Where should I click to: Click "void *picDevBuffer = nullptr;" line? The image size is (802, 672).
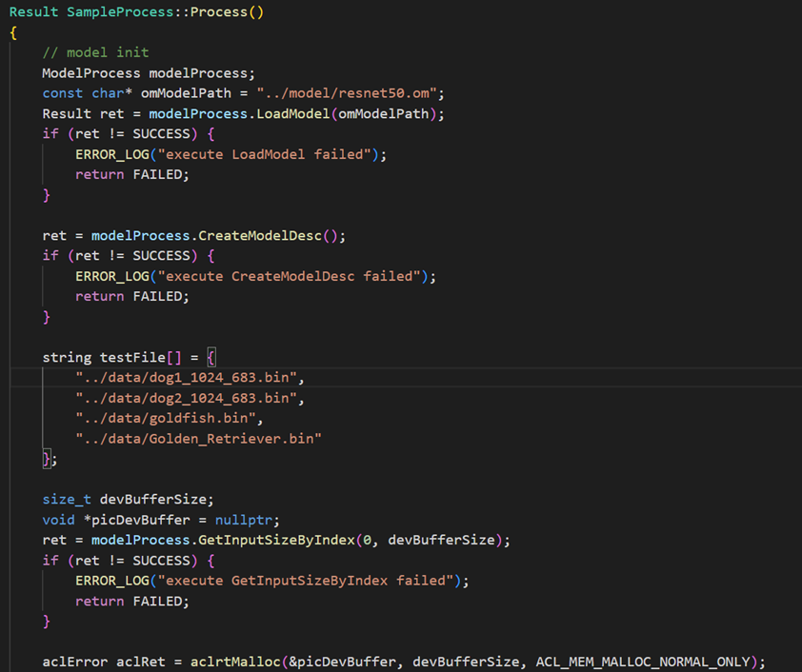click(161, 520)
